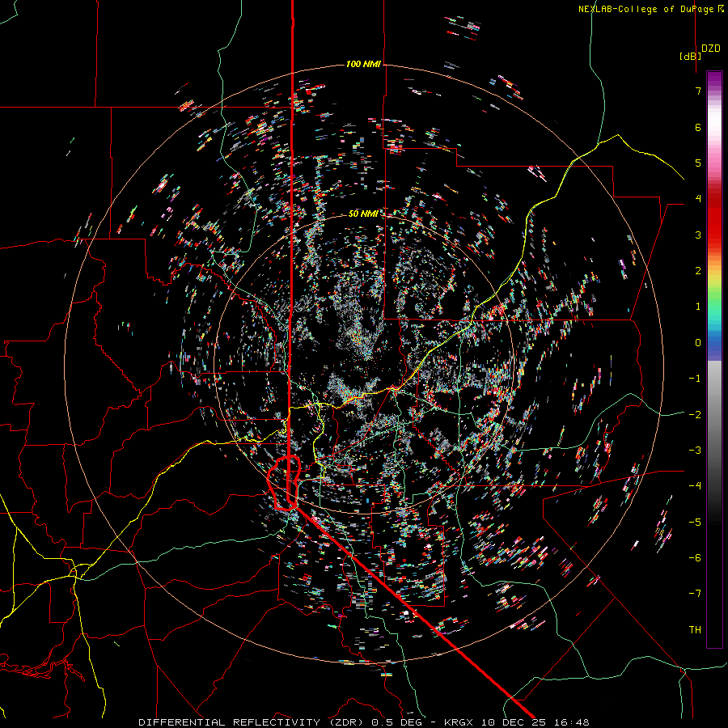The image size is (728, 728).
Task: Select the -6 scale value
Action: pyautogui.click(x=695, y=558)
